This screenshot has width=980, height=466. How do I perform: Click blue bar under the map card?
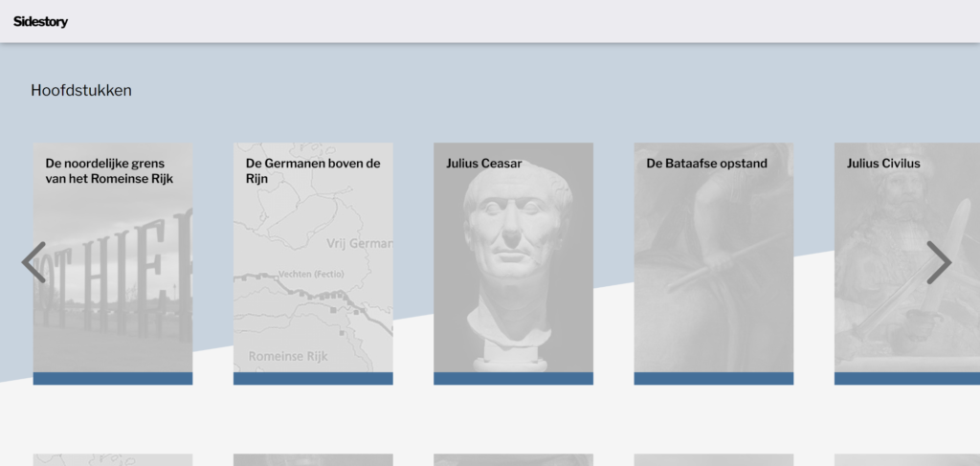[313, 379]
